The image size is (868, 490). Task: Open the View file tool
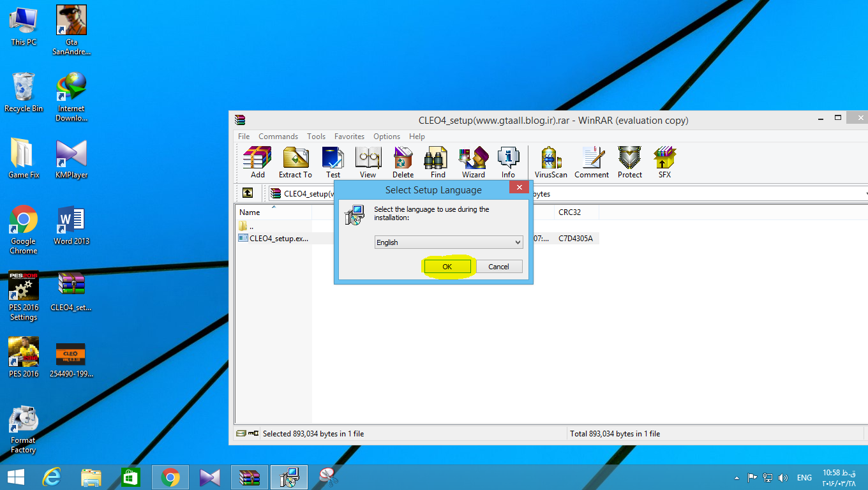click(368, 163)
